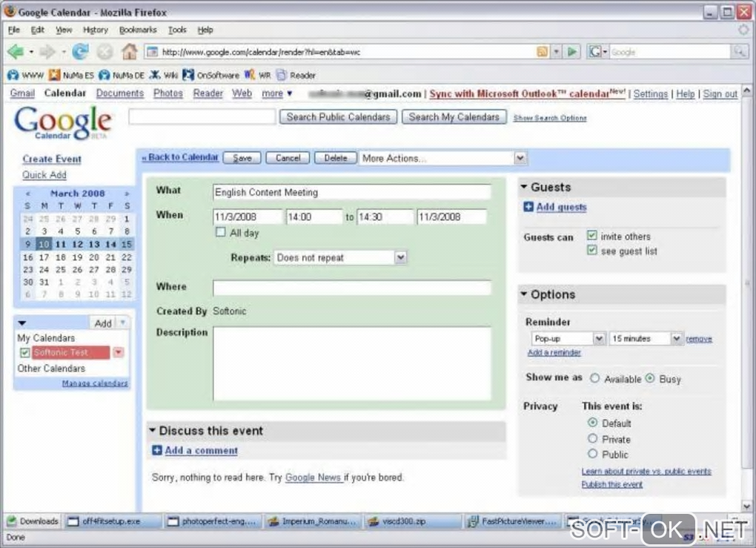Open the Wiki bookmark
The image size is (756, 548).
point(164,75)
